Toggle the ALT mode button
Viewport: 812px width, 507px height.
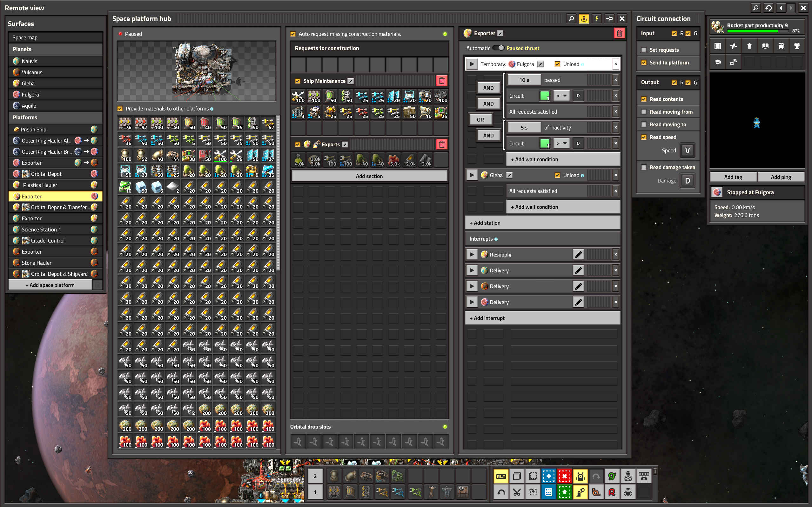(501, 476)
